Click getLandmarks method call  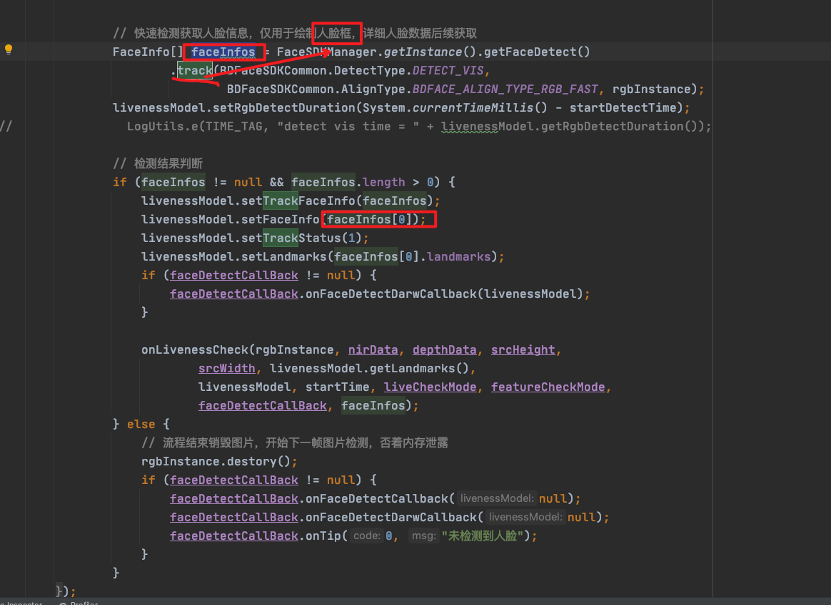tap(412, 368)
